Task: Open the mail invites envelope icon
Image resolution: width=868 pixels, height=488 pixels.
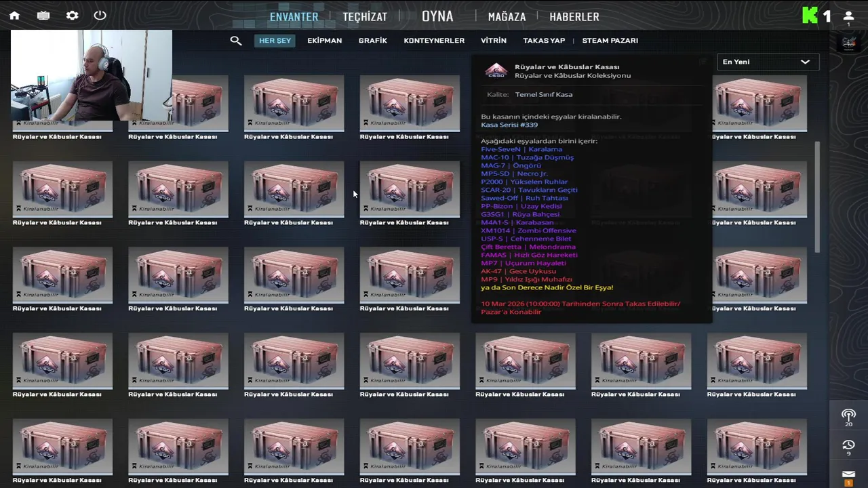Action: (848, 474)
